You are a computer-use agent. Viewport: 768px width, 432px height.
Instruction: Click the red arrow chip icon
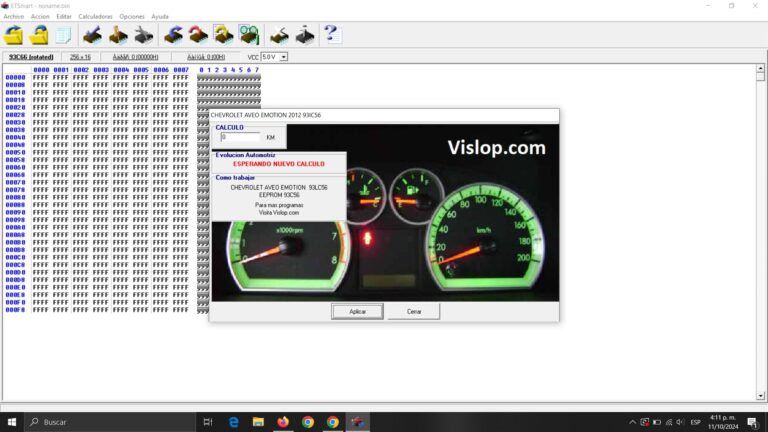pos(198,35)
